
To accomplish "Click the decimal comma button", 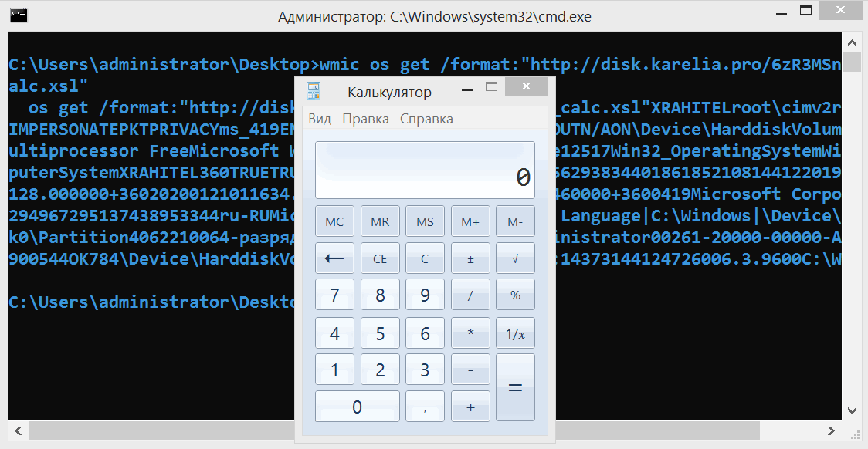I will coord(425,407).
